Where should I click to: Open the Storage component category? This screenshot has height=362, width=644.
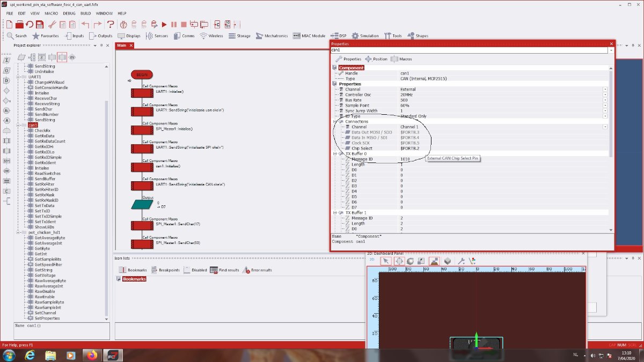click(x=239, y=36)
